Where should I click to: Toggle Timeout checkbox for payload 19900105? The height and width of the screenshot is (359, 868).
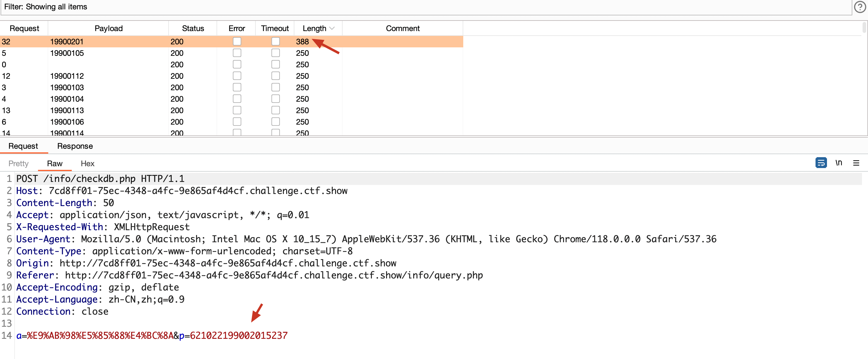click(276, 53)
